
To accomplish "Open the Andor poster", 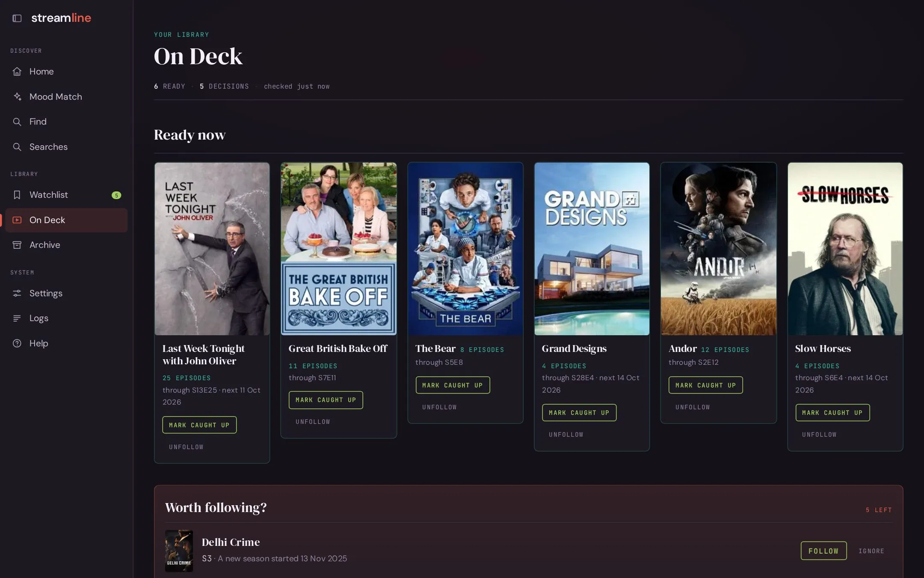I will (x=719, y=249).
